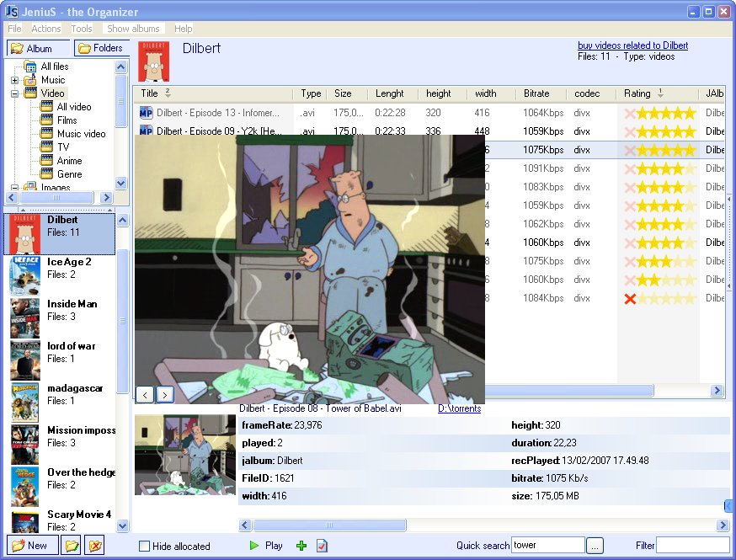The image size is (736, 560).
Task: Open the Actions menu
Action: coord(46,29)
